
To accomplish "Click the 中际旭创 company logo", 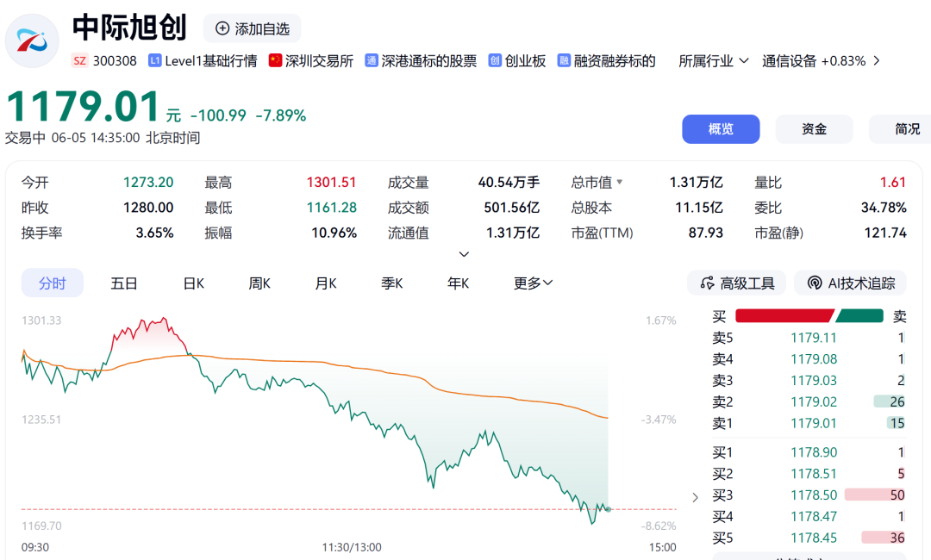I will 32,40.
